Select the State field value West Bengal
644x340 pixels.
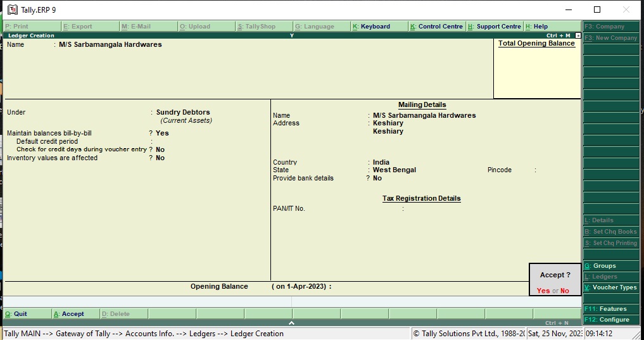[395, 170]
